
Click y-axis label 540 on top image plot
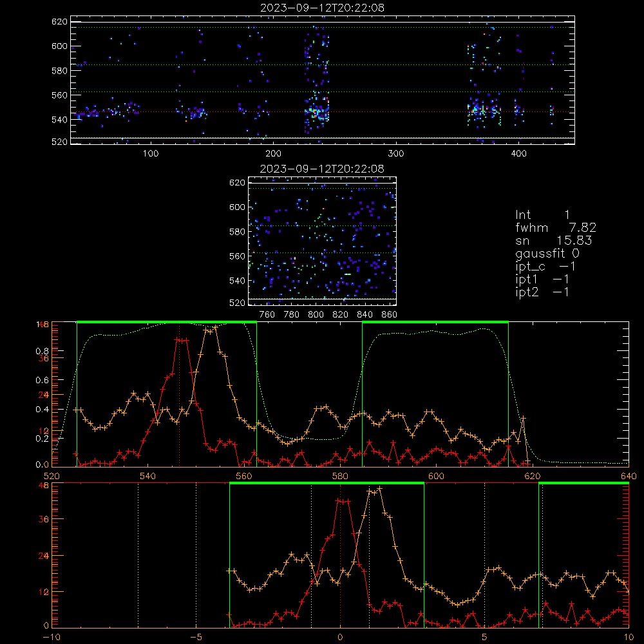(59, 120)
